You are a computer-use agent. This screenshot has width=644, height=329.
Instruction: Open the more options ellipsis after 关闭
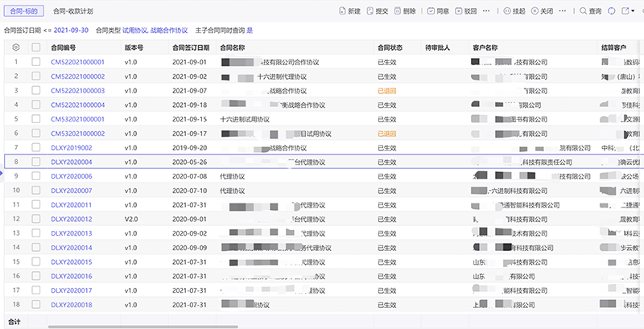(x=560, y=11)
